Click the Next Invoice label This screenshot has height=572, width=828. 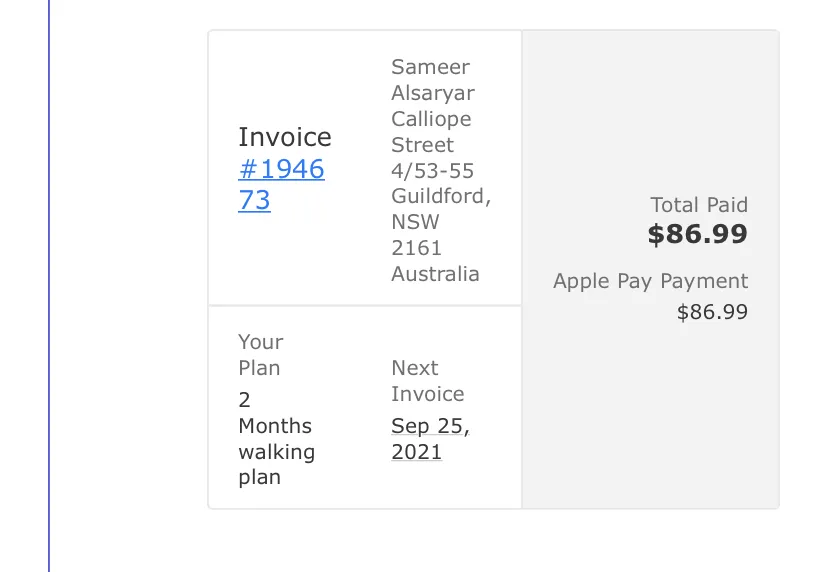point(428,381)
